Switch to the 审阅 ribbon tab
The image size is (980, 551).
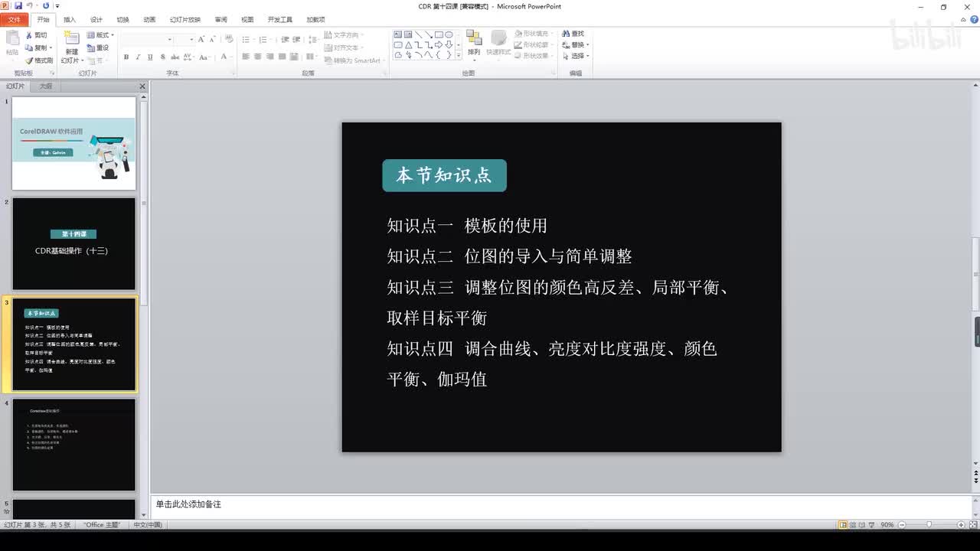[220, 20]
